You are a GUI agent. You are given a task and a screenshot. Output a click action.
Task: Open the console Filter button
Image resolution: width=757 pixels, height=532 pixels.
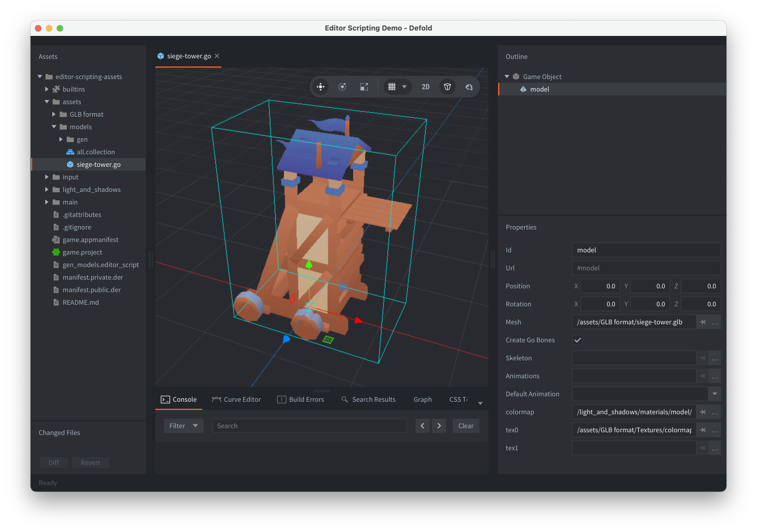click(183, 426)
